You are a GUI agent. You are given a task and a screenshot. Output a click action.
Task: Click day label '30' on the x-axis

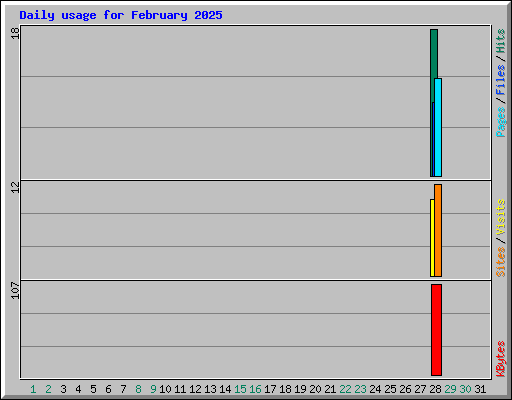465,389
